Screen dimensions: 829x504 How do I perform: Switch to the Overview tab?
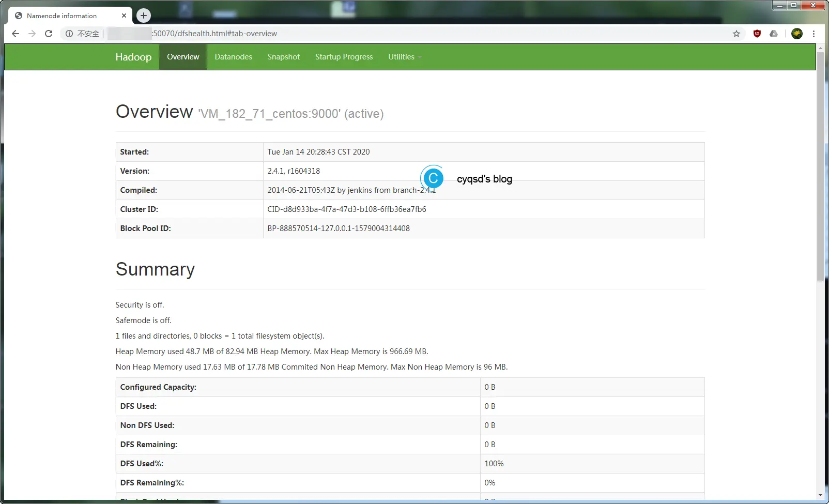pos(183,57)
